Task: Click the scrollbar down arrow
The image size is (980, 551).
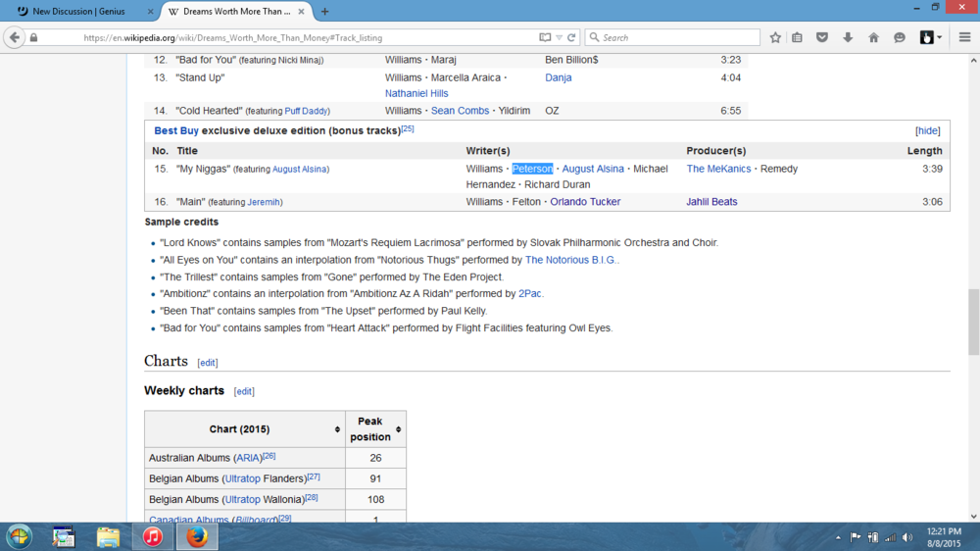Action: pos(974,517)
